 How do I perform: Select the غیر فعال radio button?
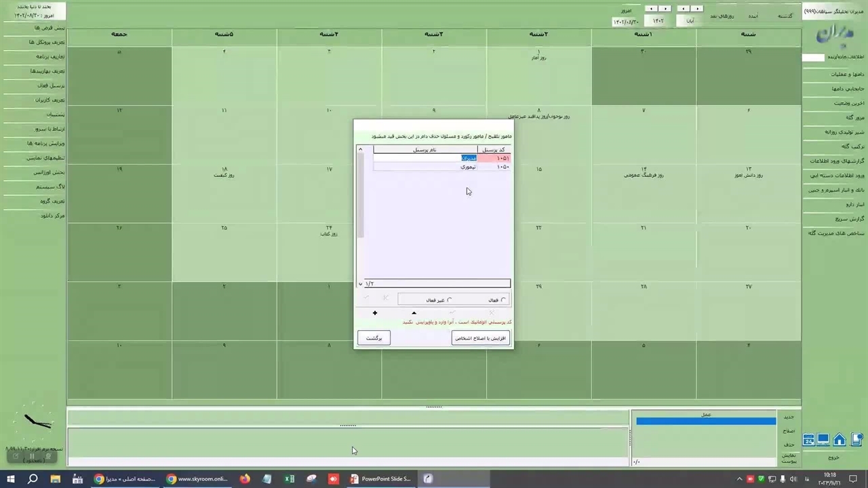[450, 300]
